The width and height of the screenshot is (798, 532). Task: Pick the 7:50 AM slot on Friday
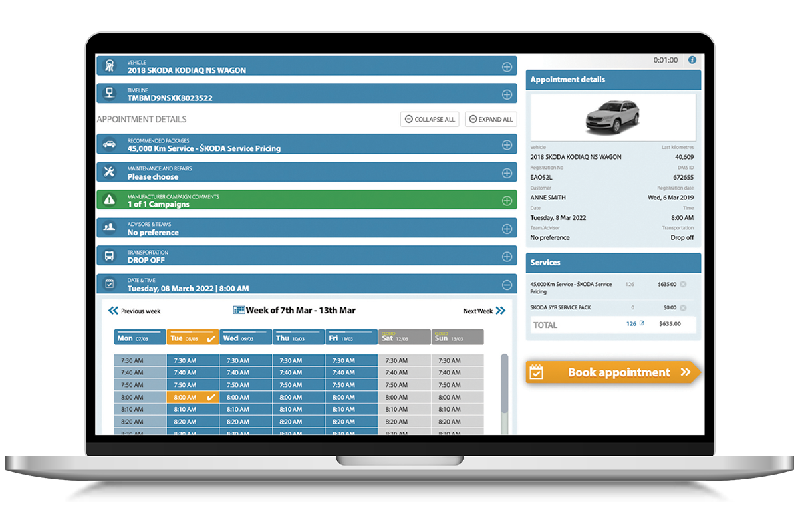352,385
